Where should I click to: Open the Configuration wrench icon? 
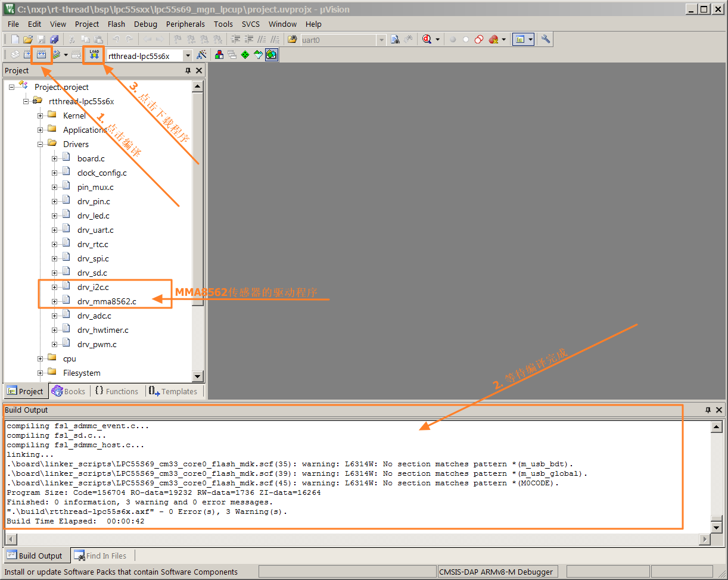(545, 40)
